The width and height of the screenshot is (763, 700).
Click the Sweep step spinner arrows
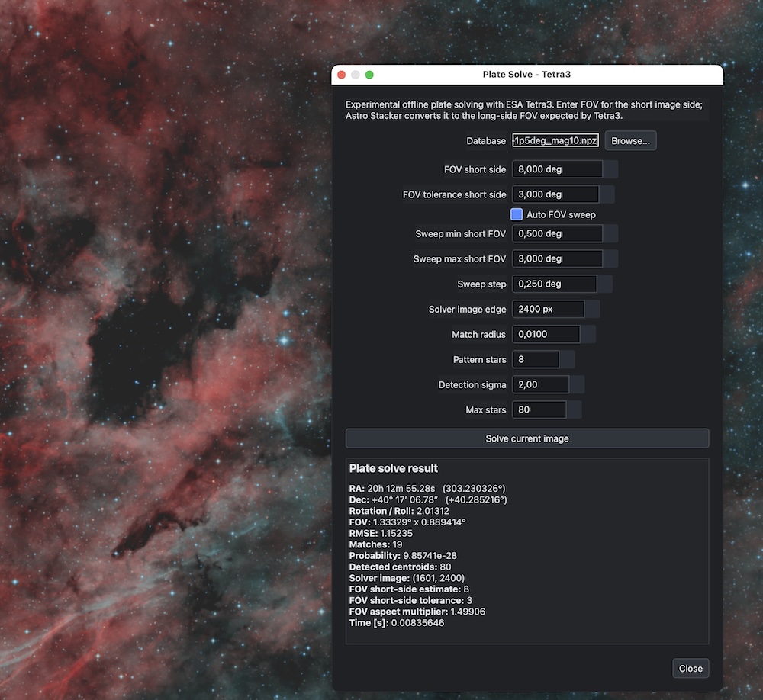pyautogui.click(x=604, y=284)
